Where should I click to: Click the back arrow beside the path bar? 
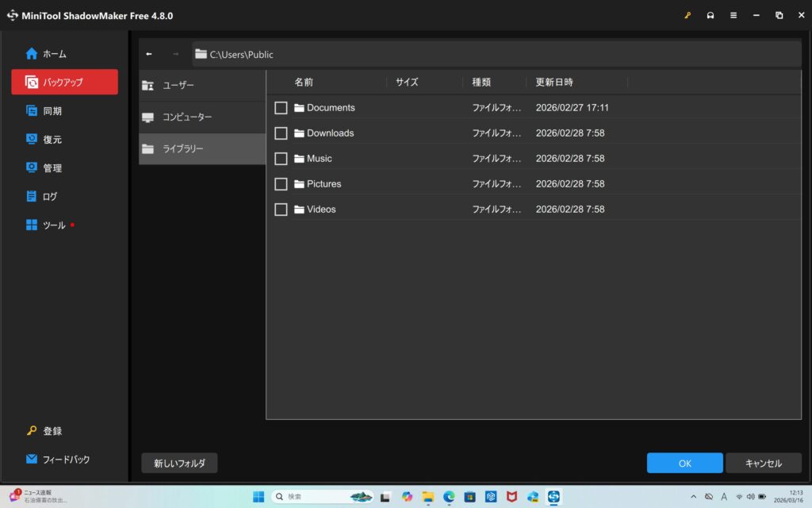click(x=149, y=54)
